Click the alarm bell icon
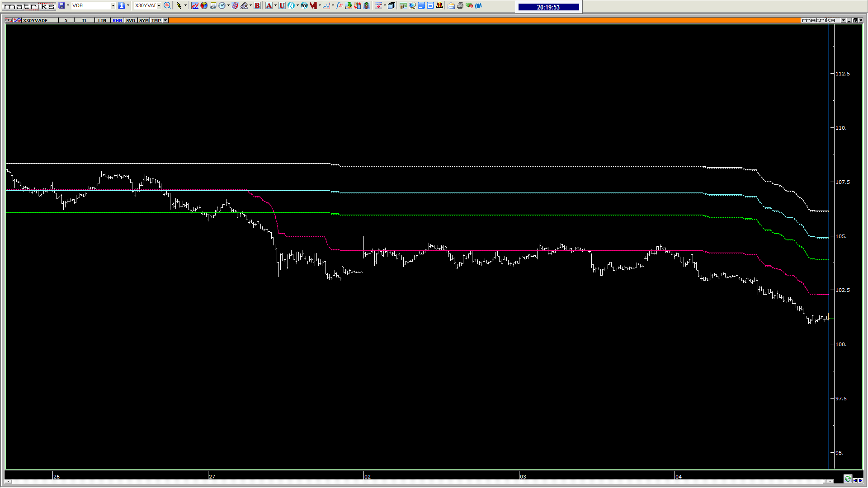 coord(439,5)
